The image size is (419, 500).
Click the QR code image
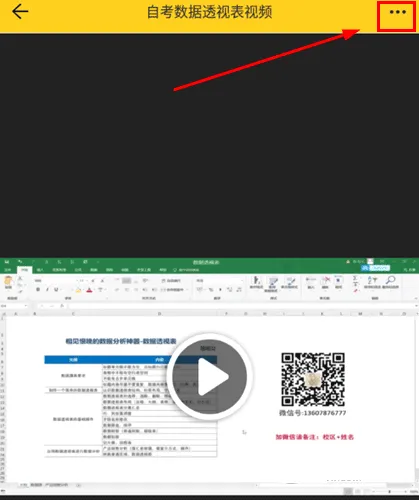click(x=313, y=379)
